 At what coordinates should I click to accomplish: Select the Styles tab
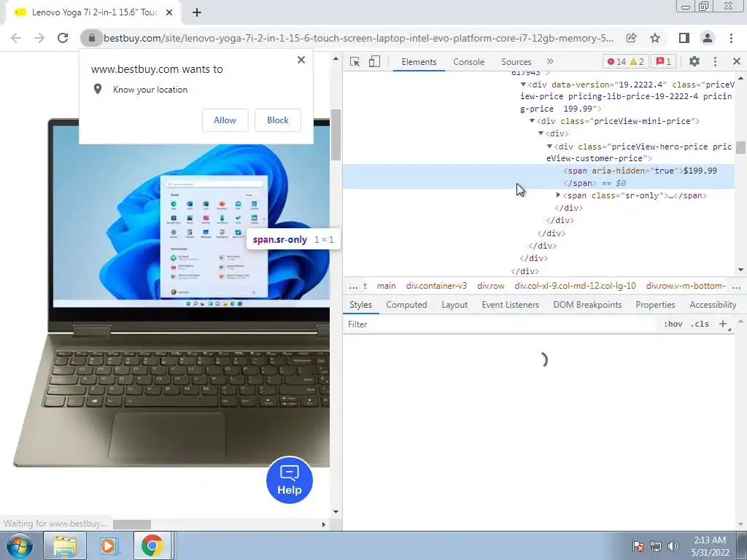click(360, 305)
